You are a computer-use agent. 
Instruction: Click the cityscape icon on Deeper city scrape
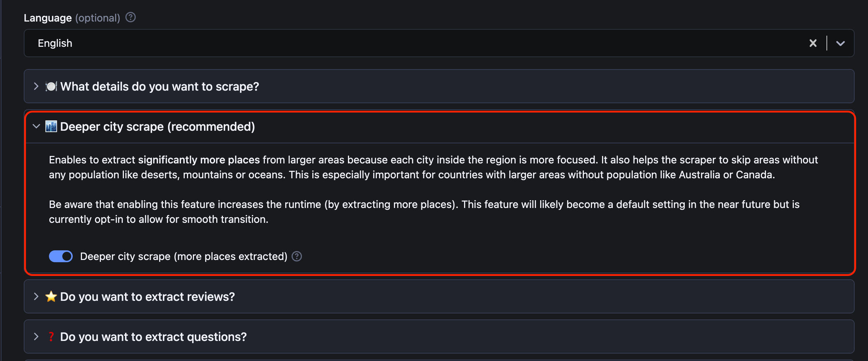coord(51,127)
